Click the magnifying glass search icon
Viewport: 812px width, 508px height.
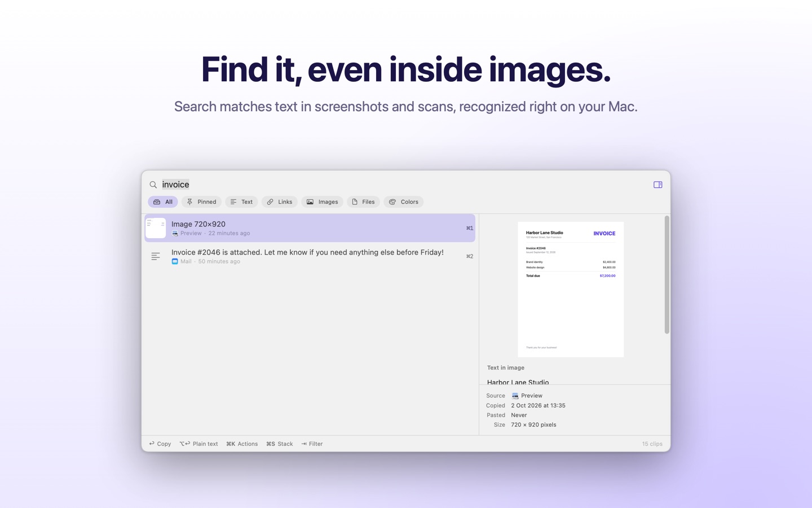[153, 185]
